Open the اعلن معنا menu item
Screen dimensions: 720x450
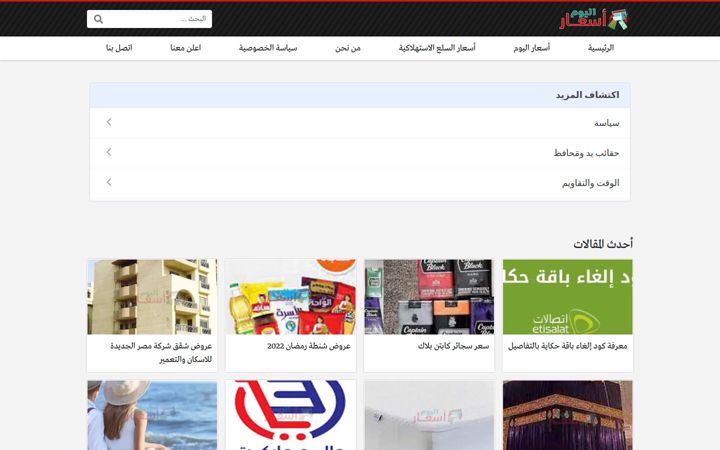click(x=186, y=48)
